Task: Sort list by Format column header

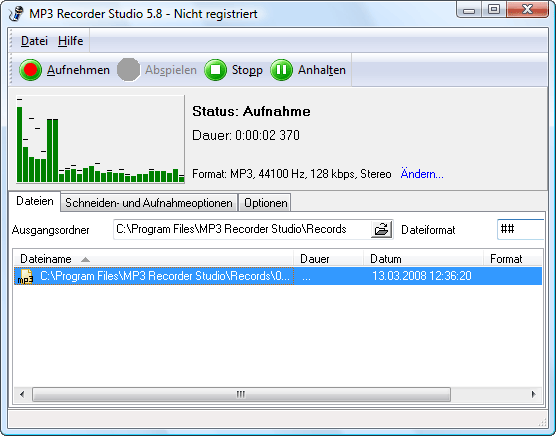Action: pos(513,259)
